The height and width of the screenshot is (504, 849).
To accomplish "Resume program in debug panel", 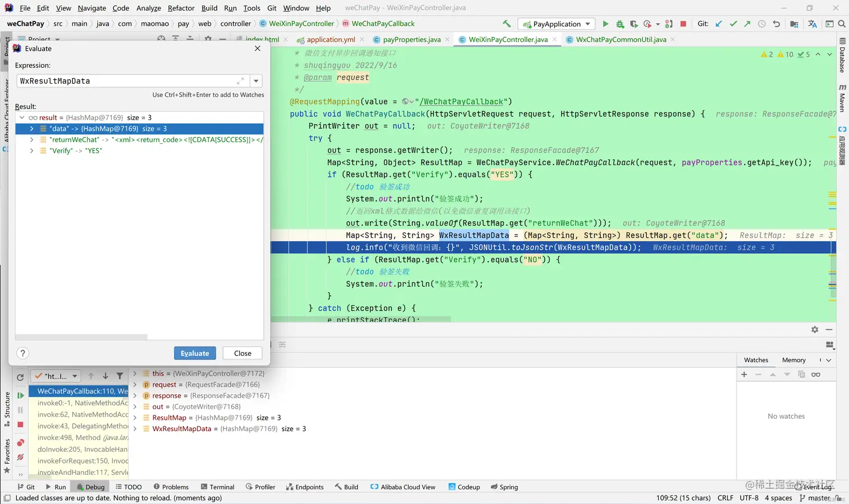I will [x=20, y=395].
